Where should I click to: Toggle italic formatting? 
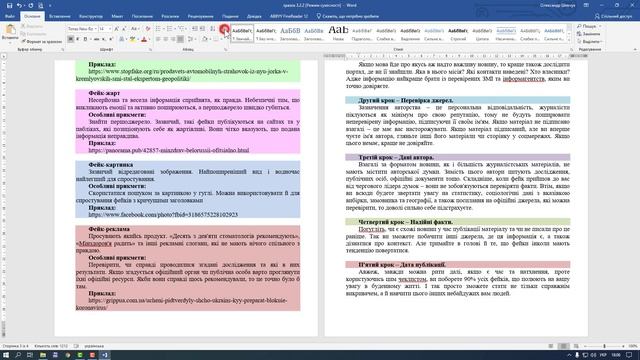pos(78,39)
